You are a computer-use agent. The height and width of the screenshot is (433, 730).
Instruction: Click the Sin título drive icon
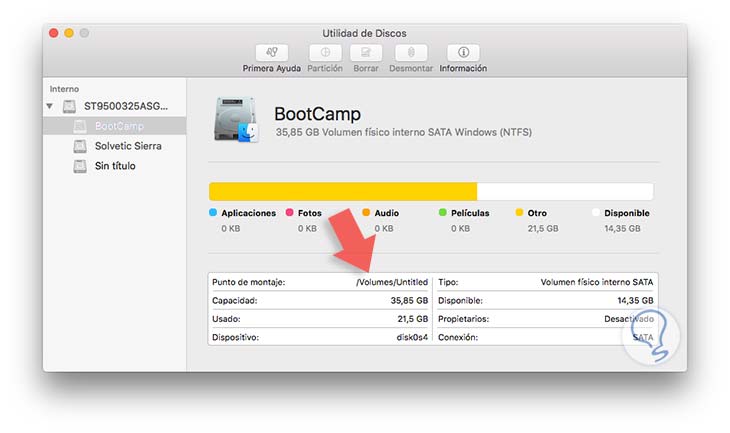80,166
